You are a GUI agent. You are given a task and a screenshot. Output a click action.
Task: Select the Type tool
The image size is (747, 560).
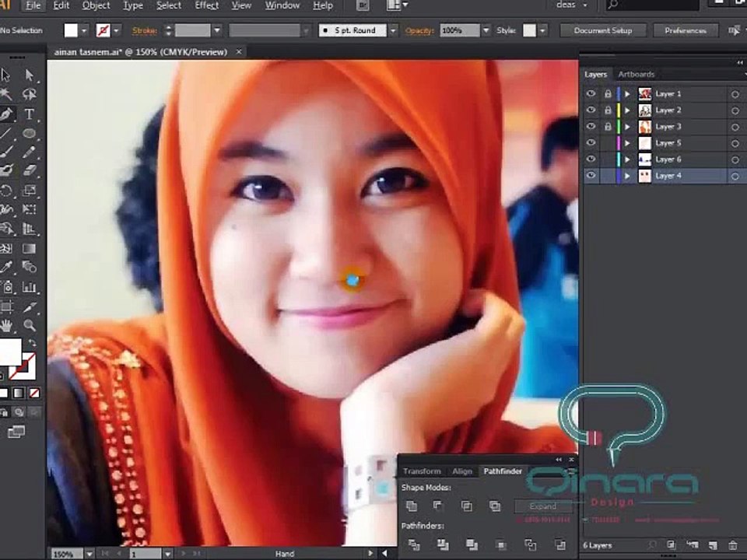[29, 114]
